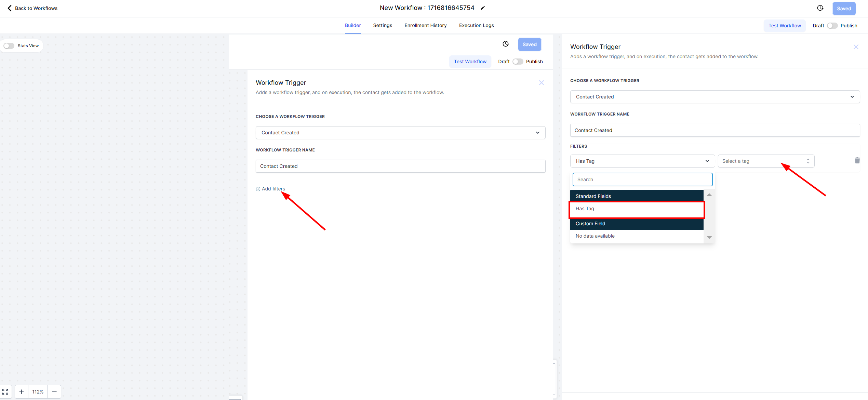Toggle the top Draft/Publish switch
Screen dimensions: 868x400
tap(832, 26)
